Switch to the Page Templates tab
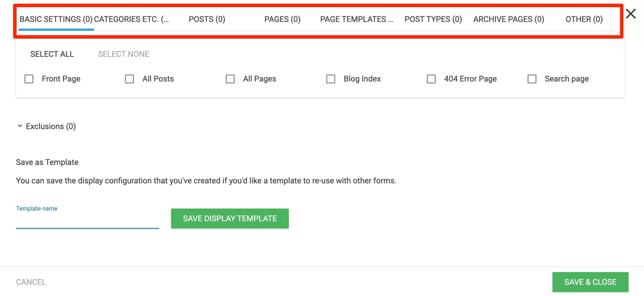The width and height of the screenshot is (644, 296). click(x=357, y=19)
